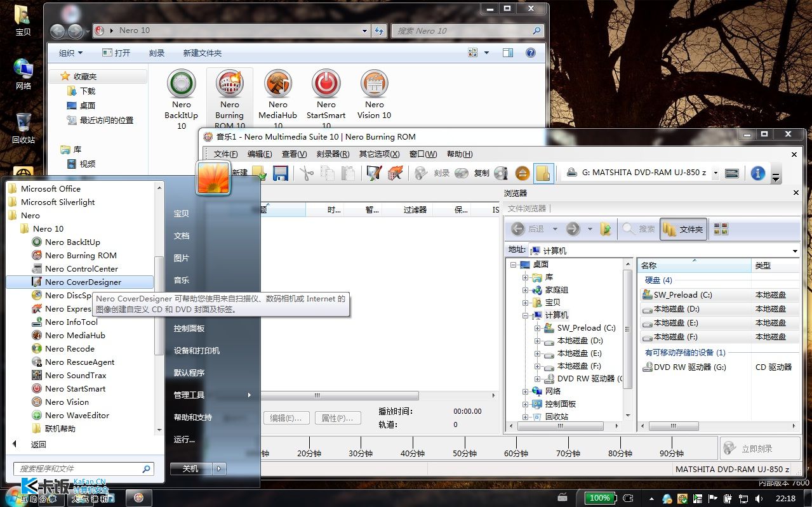Click the Cut scissors icon in Nero toolbar
This screenshot has width=812, height=507.
pos(307,173)
